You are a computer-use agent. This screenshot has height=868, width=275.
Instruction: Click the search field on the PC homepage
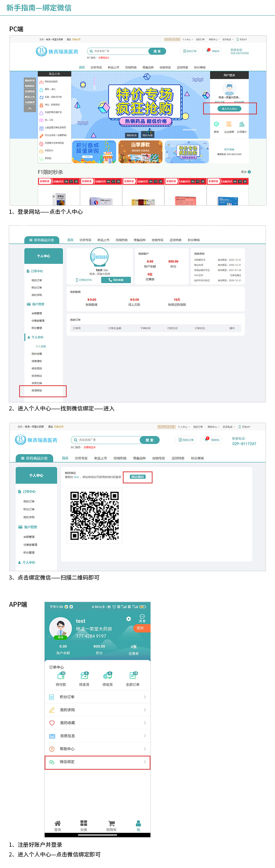coord(118,51)
